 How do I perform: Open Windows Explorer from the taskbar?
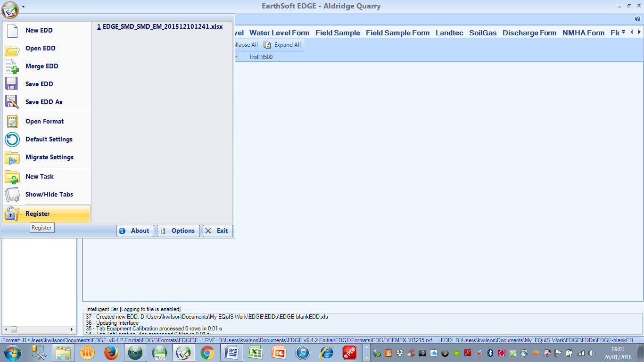[63, 353]
